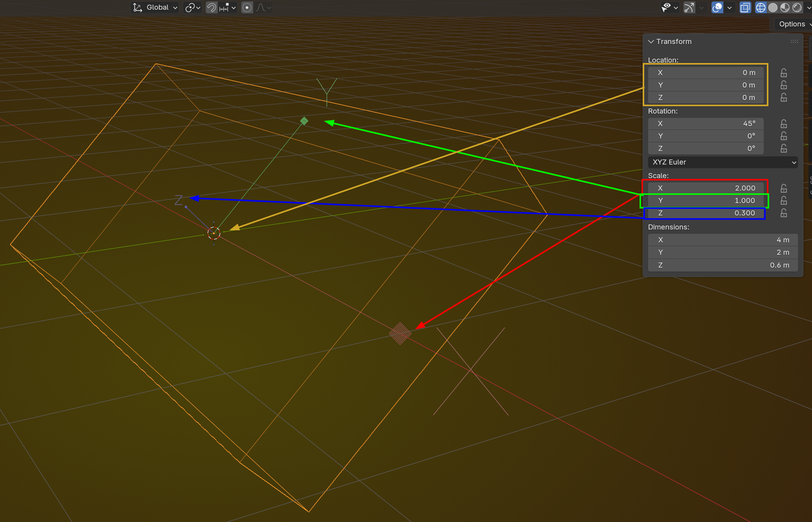The image size is (812, 522).
Task: Lock the Scale X axis
Action: [784, 188]
